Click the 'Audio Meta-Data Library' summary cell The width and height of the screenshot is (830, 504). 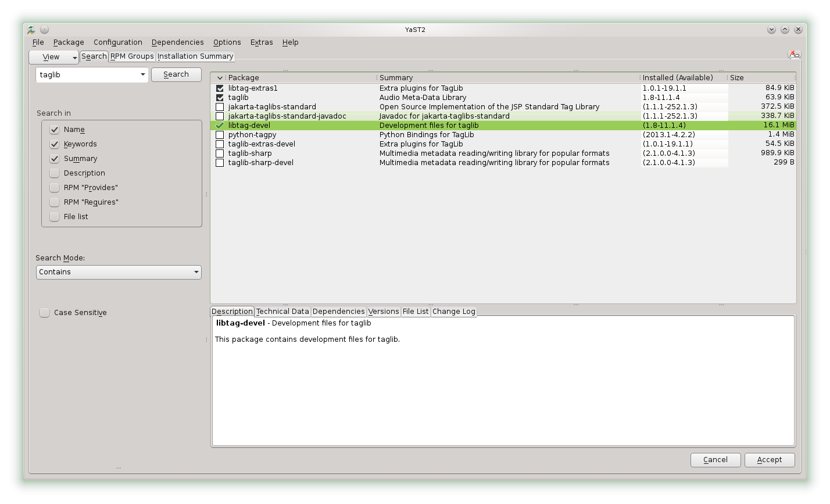tap(423, 98)
